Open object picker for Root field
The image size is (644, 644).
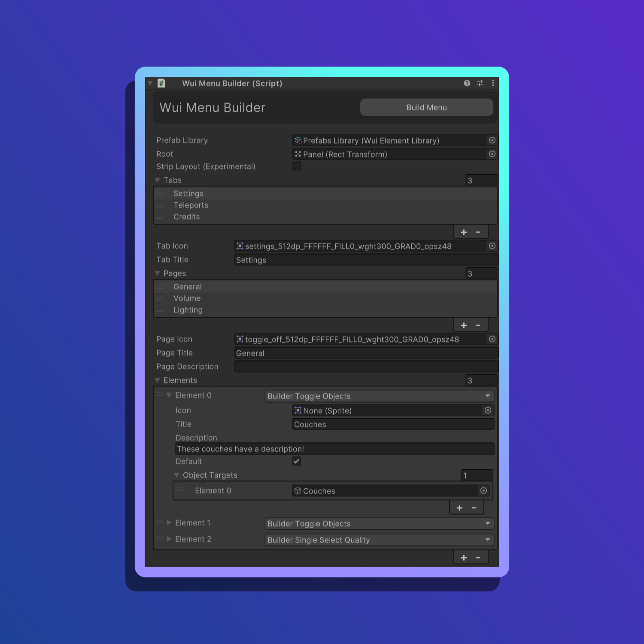tap(492, 154)
